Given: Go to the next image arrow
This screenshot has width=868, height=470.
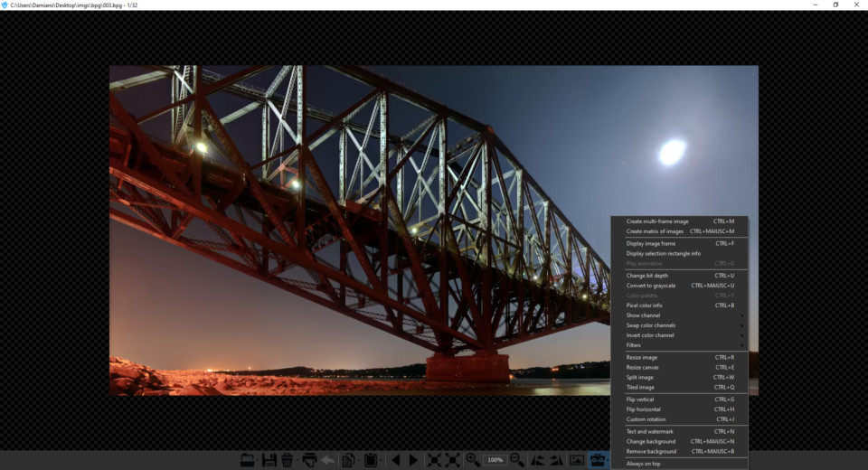Looking at the screenshot, I should [x=413, y=460].
